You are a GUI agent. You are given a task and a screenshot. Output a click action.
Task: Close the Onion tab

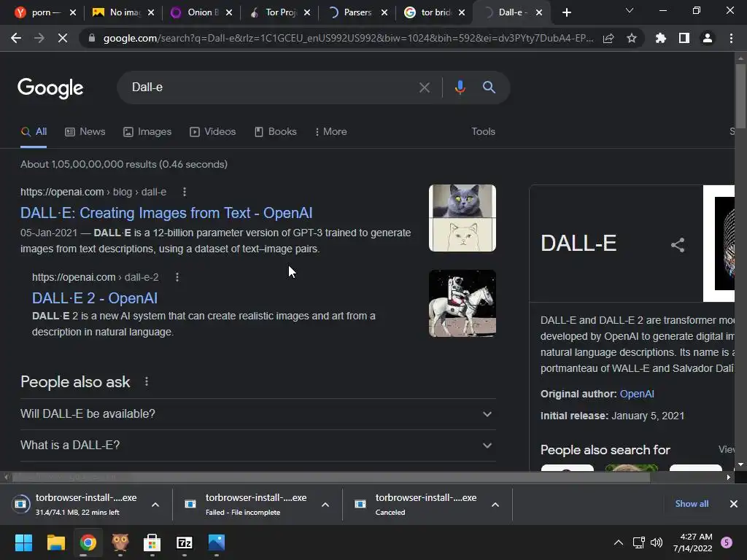pos(228,13)
